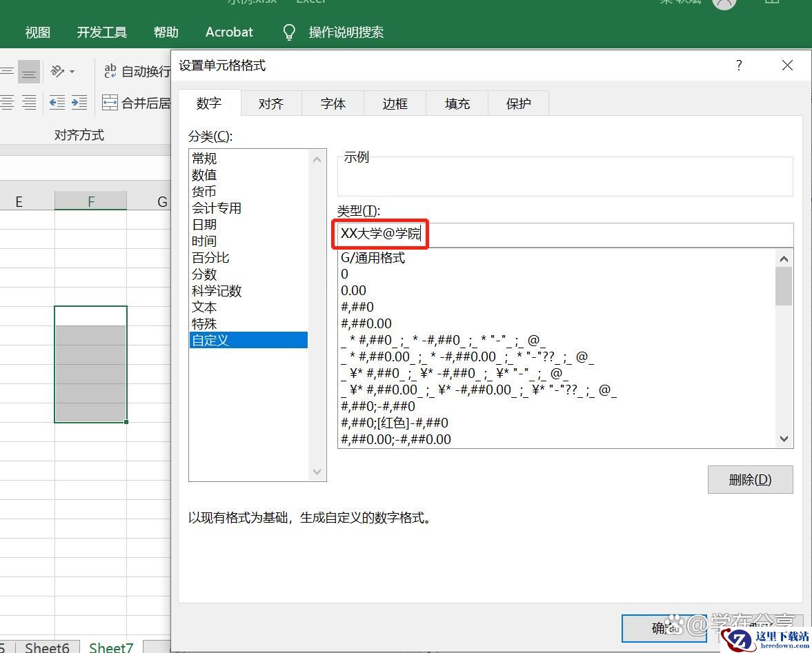
Task: Toggle wrap text (自动换行)
Action: (x=137, y=71)
